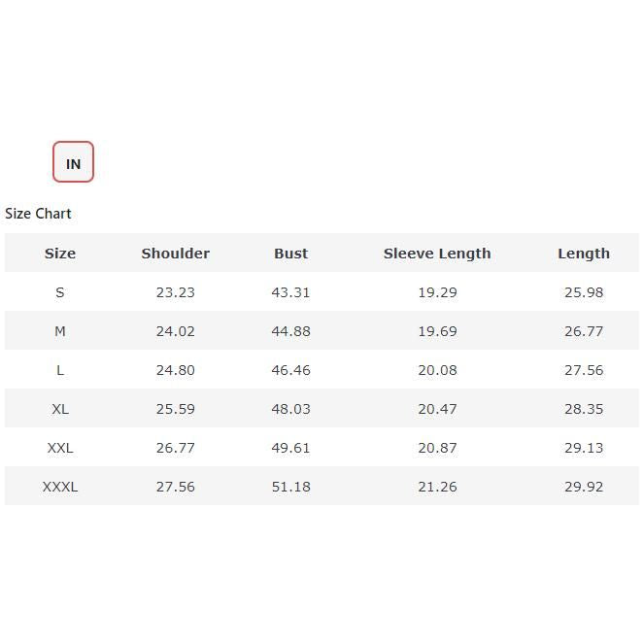Screen dimensions: 644x644
Task: Select length value 29.92 for XXXL
Action: 584,487
